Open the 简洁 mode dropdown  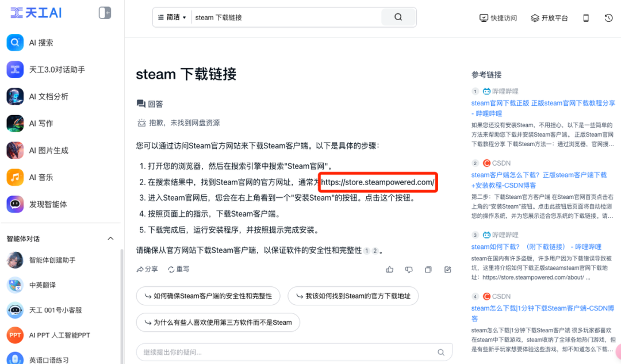pos(172,17)
